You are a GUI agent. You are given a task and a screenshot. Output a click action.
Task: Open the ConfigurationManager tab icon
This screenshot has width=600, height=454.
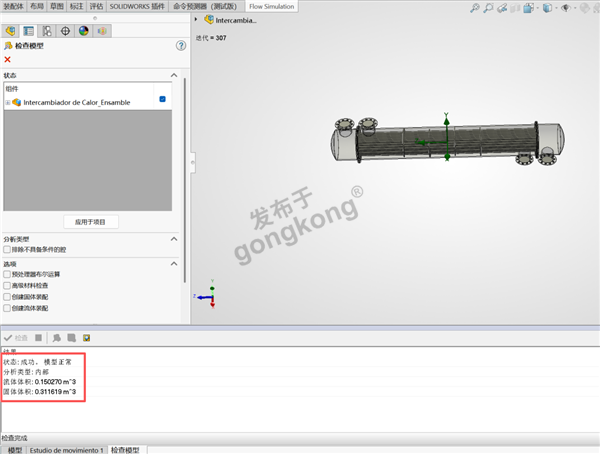47,31
